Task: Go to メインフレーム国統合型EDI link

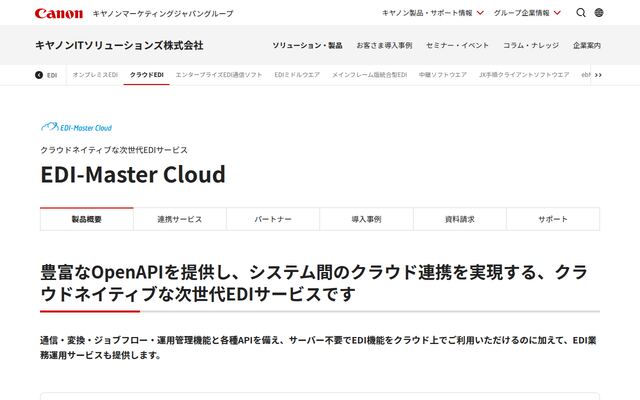Action: [x=369, y=75]
